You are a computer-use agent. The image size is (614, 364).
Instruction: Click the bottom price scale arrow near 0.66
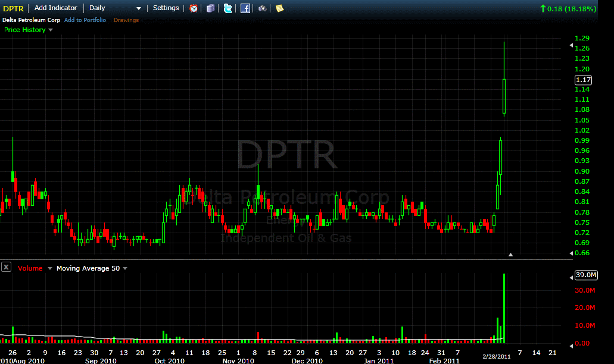[x=571, y=253]
